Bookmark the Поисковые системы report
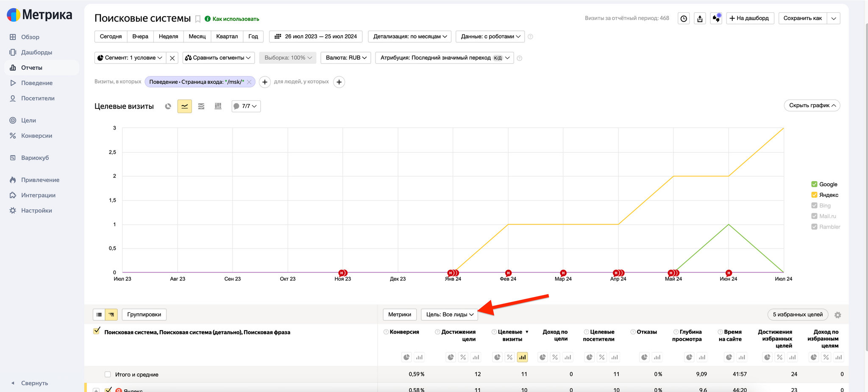 pyautogui.click(x=198, y=19)
